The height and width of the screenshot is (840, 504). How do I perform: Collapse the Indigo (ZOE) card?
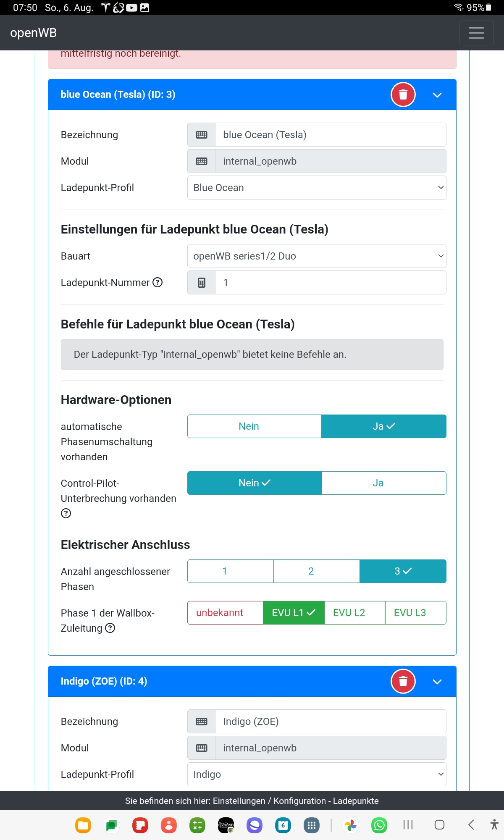coord(437,682)
